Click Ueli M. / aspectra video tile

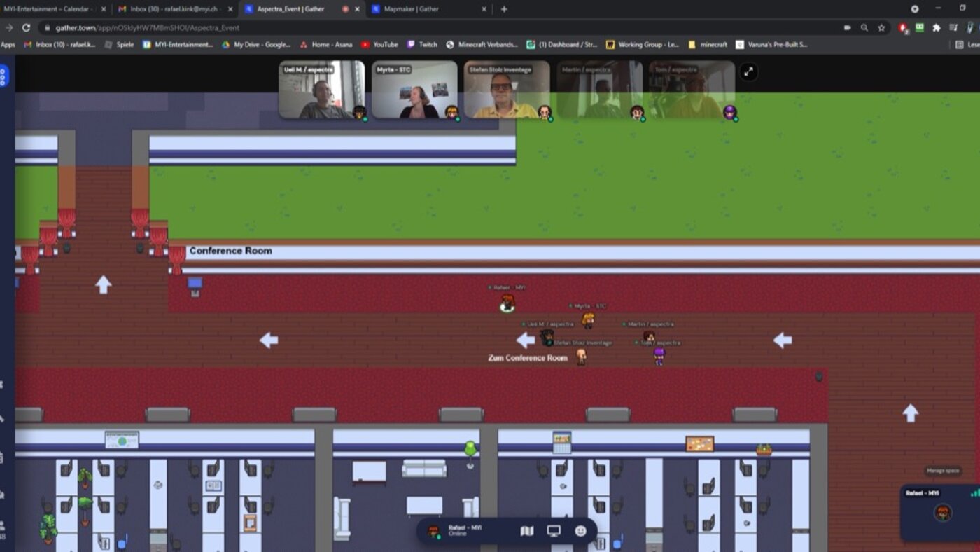tap(321, 90)
